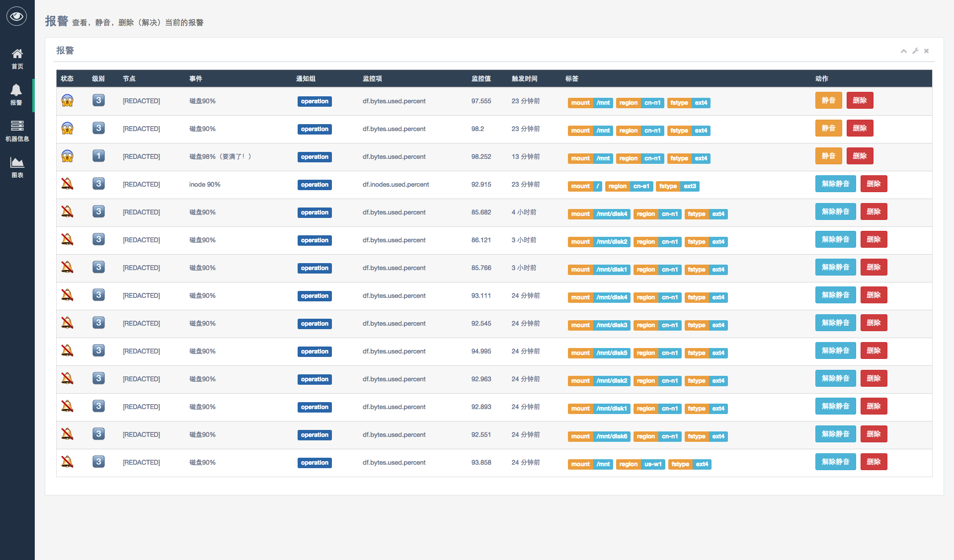This screenshot has width=954, height=560.
Task: Click operation group badge in the inode row
Action: tap(315, 185)
